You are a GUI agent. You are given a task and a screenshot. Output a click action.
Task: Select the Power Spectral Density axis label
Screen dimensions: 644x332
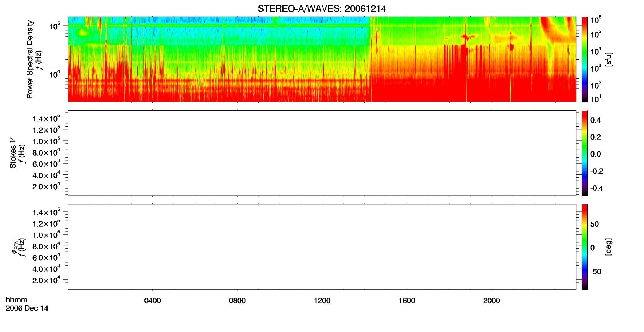(x=30, y=59)
